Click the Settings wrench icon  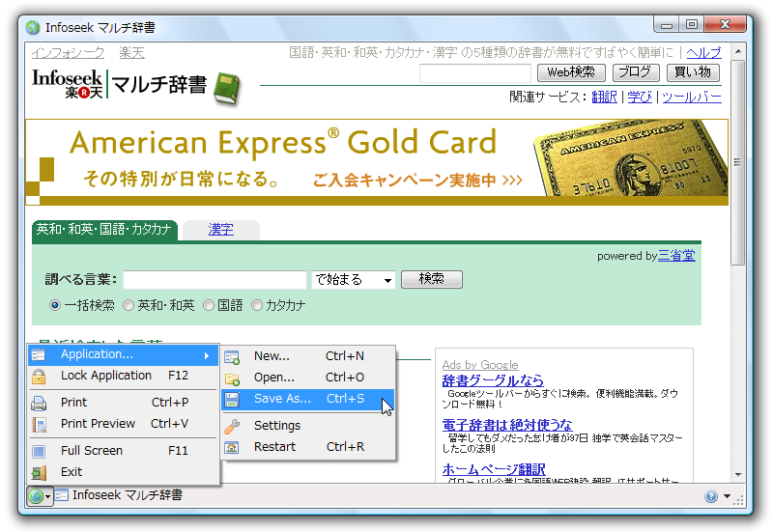click(x=232, y=426)
